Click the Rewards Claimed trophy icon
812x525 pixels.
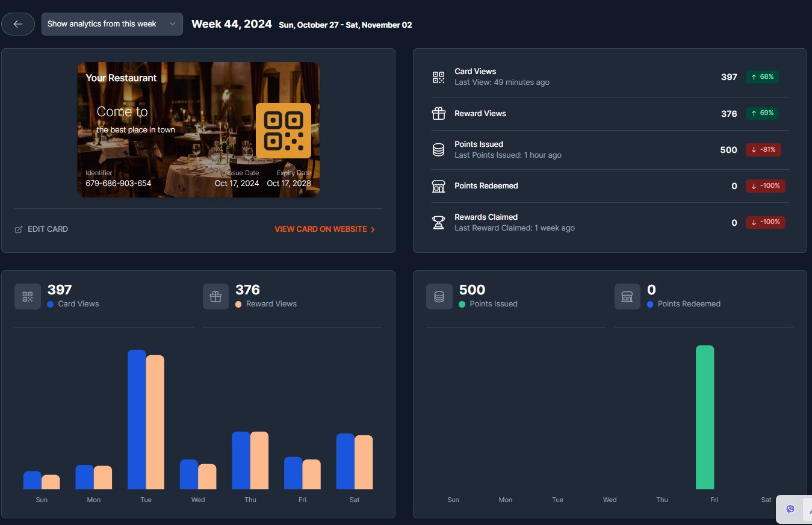439,222
